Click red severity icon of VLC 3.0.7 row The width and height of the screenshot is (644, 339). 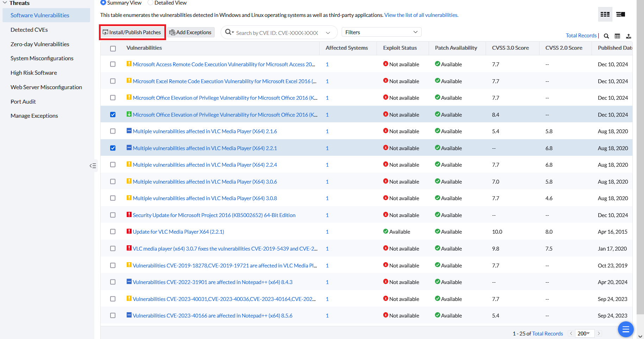(x=129, y=248)
